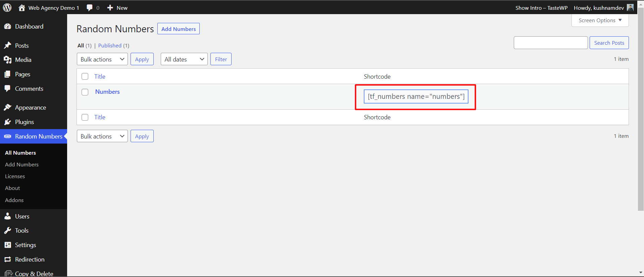Screen dimensions: 644x277
Task: Open Settings menu label
Action: point(26,245)
